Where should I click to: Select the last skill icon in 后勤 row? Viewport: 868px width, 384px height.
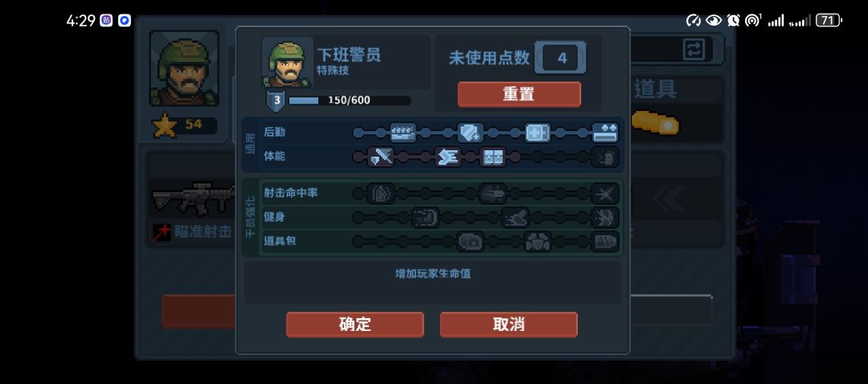[x=604, y=133]
